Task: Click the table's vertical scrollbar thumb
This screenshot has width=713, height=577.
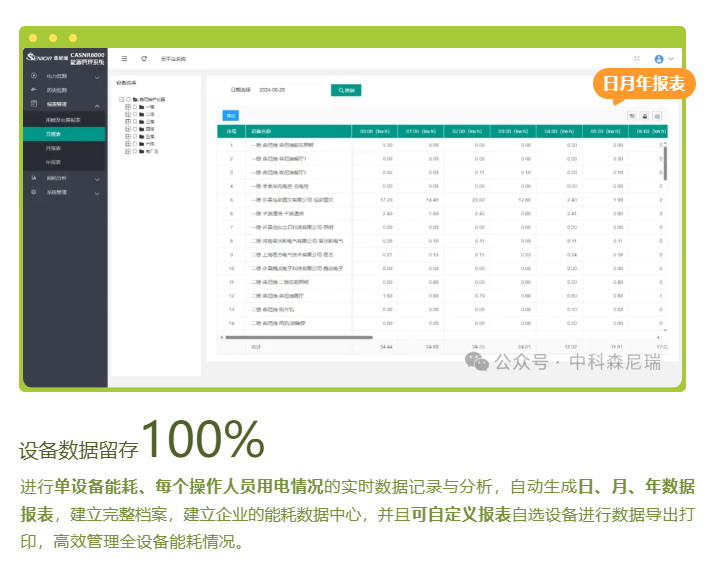Action: pos(665,162)
